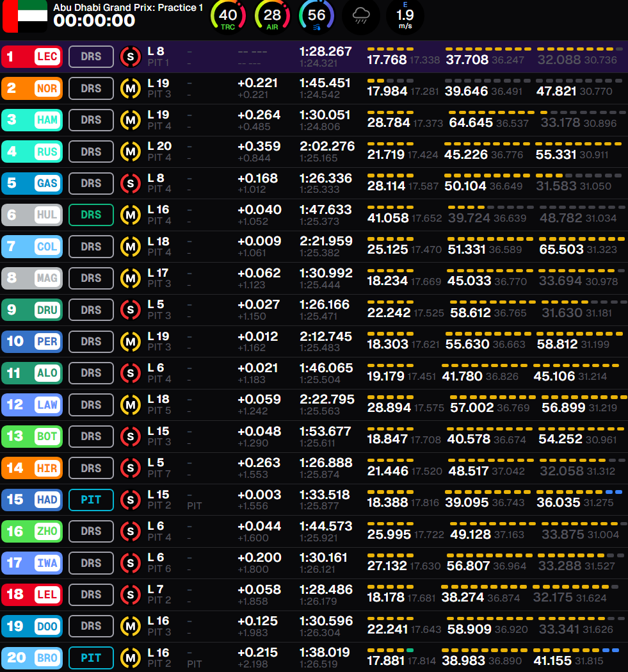628x672 pixels.
Task: Click HAM's medium tyre icon
Action: click(131, 120)
